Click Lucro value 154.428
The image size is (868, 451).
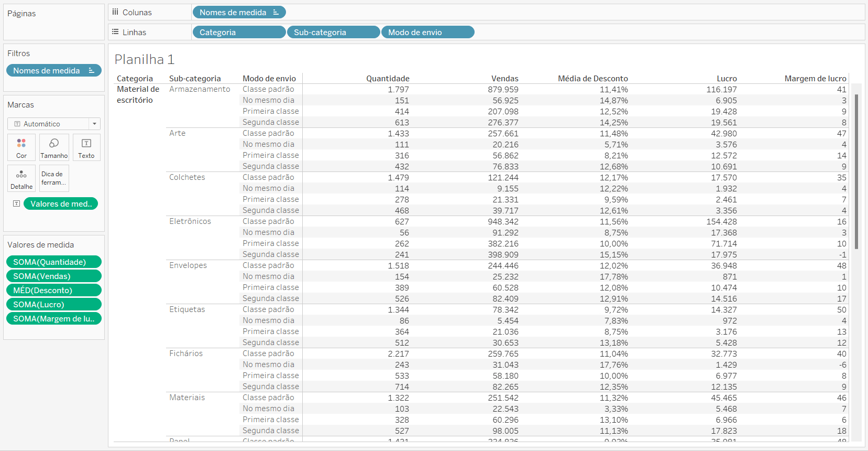click(721, 222)
